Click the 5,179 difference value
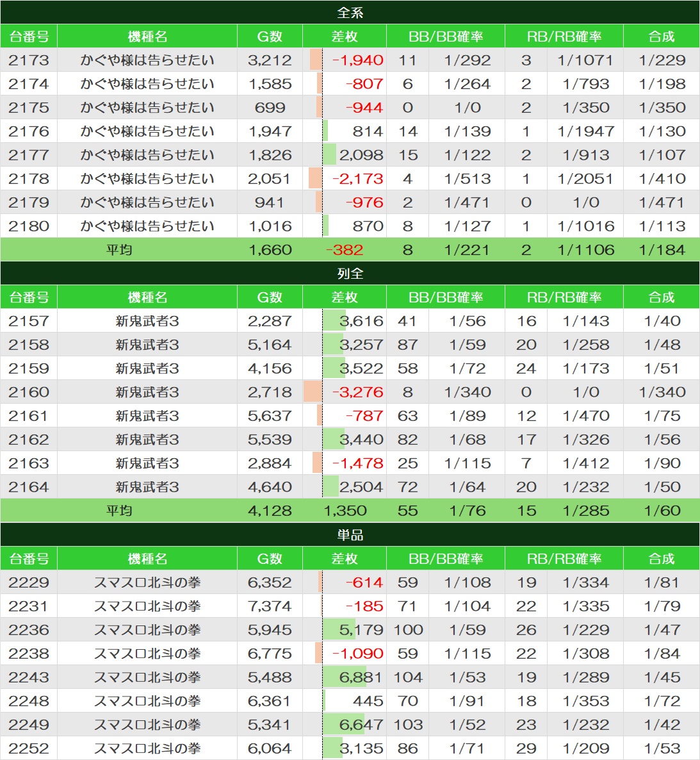 coord(361,630)
